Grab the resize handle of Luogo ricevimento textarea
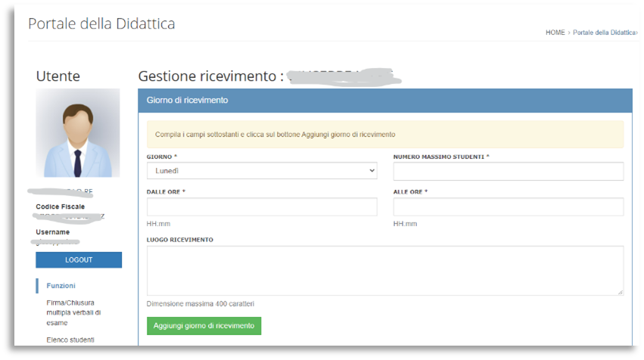 (x=621, y=292)
